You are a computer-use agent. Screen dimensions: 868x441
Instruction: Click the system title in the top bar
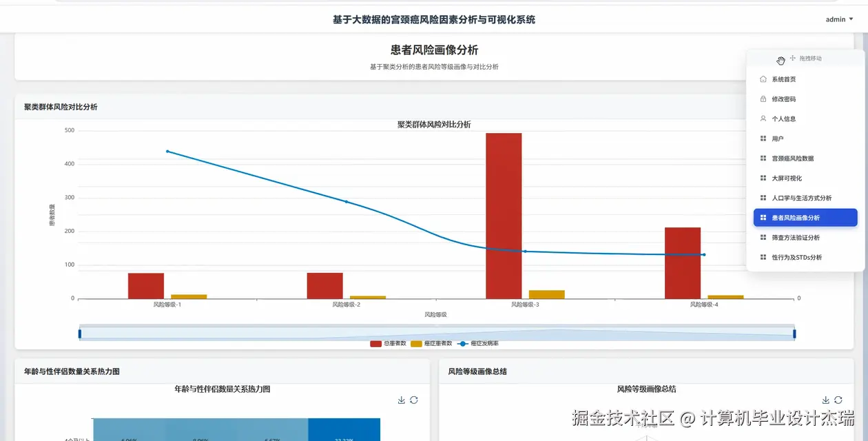pyautogui.click(x=434, y=19)
